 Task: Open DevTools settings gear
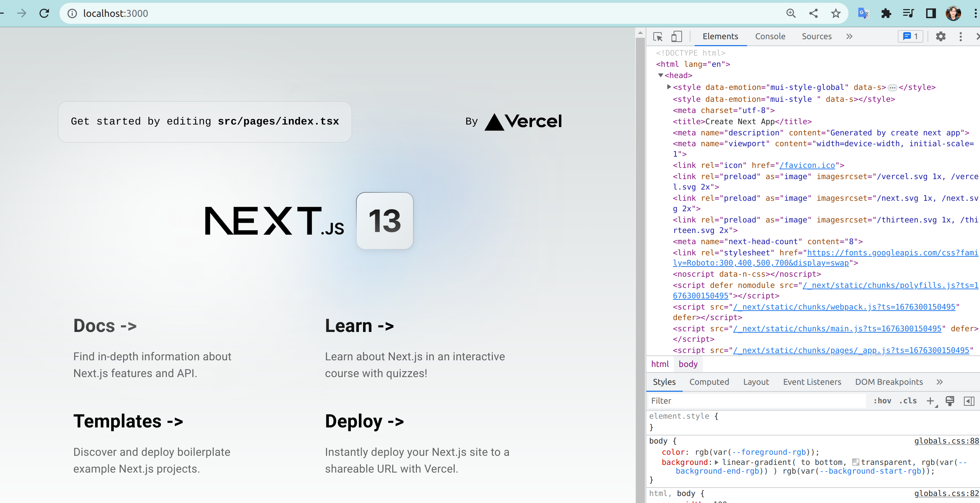(x=941, y=36)
